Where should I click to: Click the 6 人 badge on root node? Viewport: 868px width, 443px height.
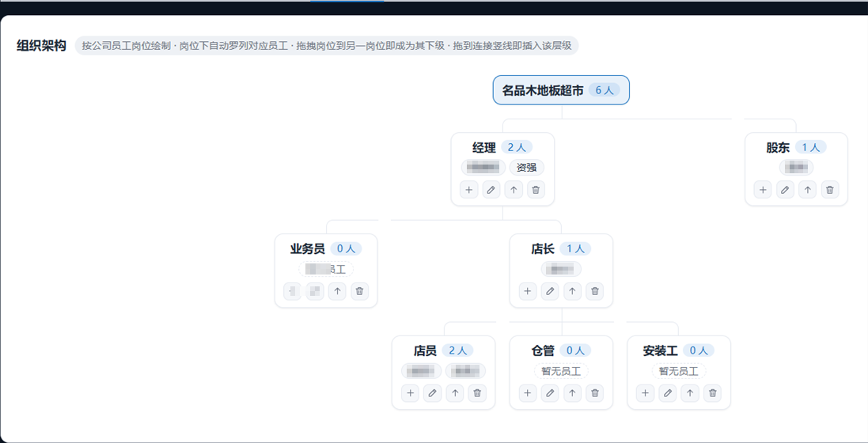604,90
